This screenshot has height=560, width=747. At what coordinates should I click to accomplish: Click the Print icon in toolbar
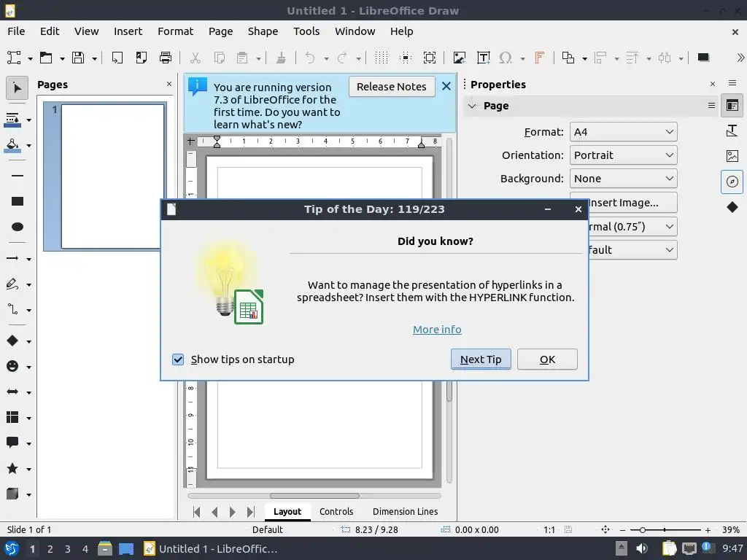(166, 58)
